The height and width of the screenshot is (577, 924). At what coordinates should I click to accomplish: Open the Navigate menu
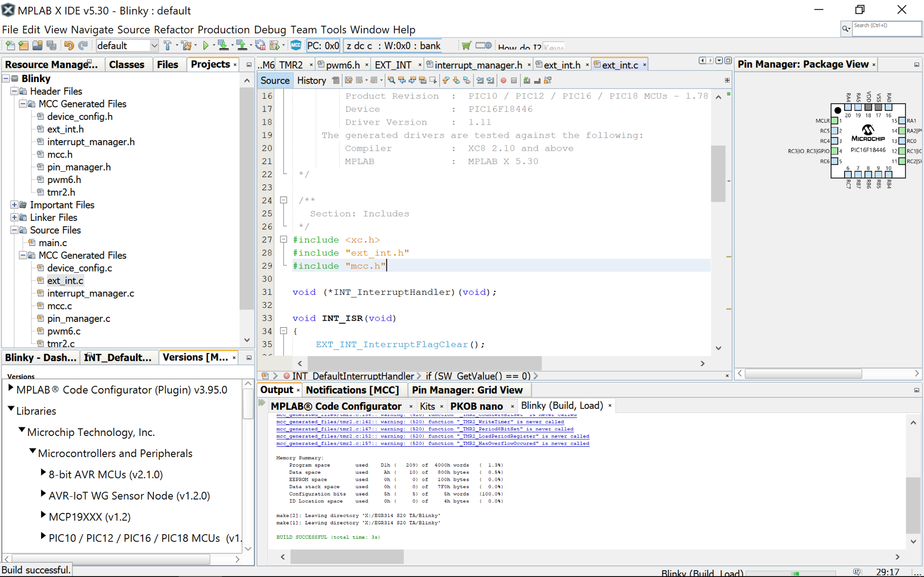point(92,30)
